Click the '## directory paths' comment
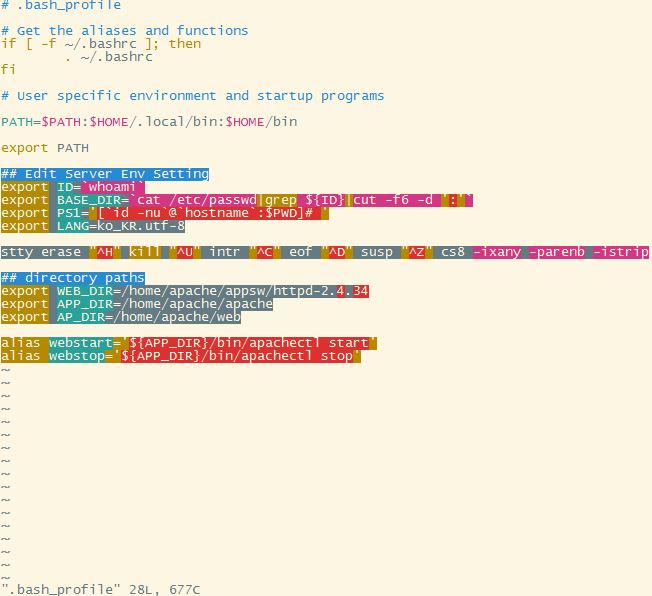The width and height of the screenshot is (652, 596). [x=73, y=278]
